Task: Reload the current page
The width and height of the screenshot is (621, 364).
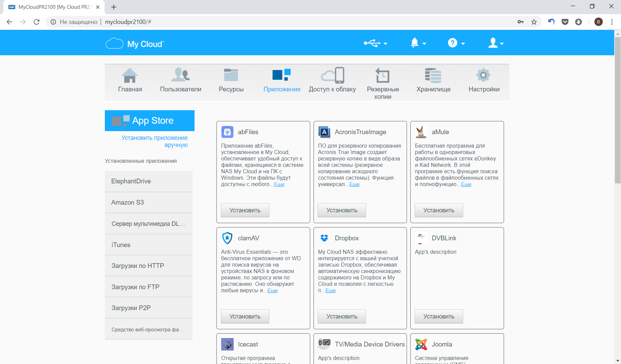Action: (x=36, y=22)
